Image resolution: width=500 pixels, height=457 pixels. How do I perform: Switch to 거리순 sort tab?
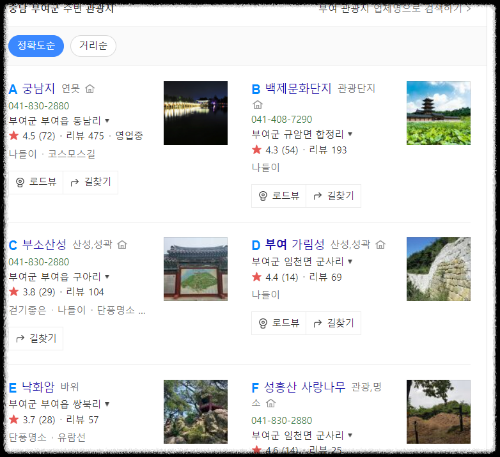(93, 46)
